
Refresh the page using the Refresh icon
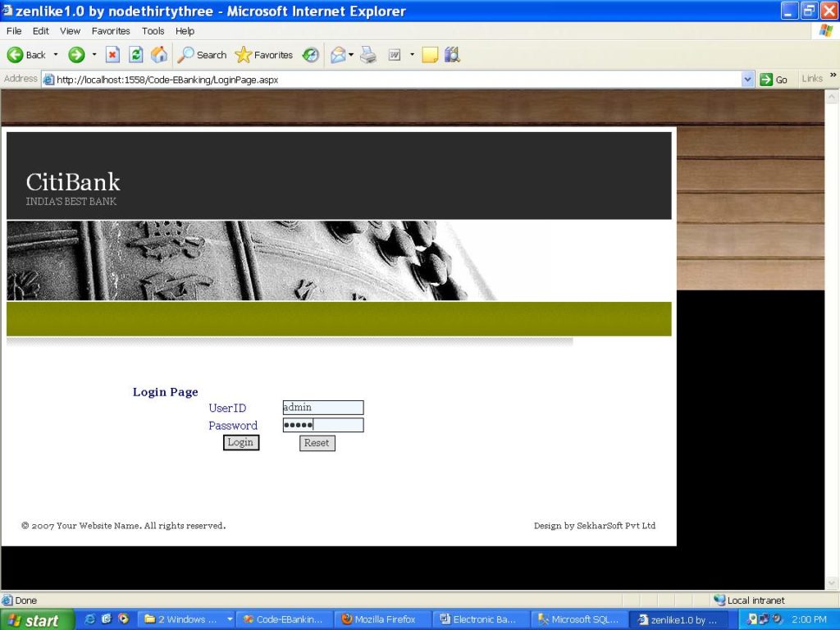coord(136,55)
